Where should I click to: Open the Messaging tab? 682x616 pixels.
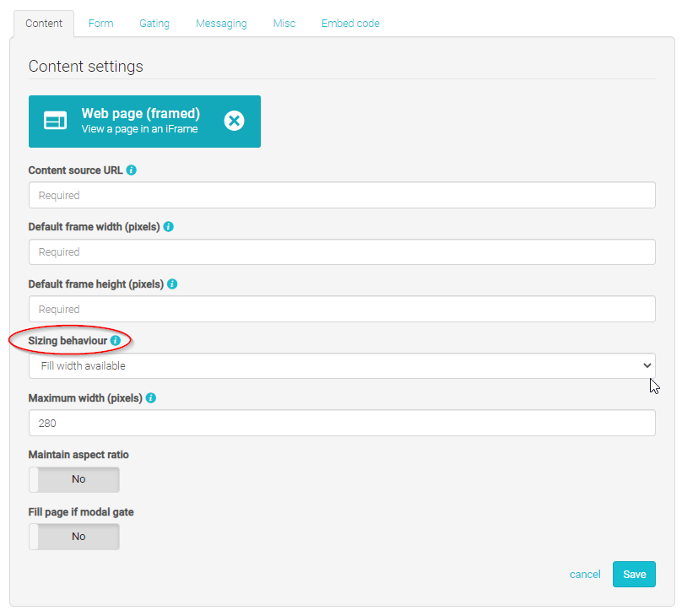tap(221, 24)
